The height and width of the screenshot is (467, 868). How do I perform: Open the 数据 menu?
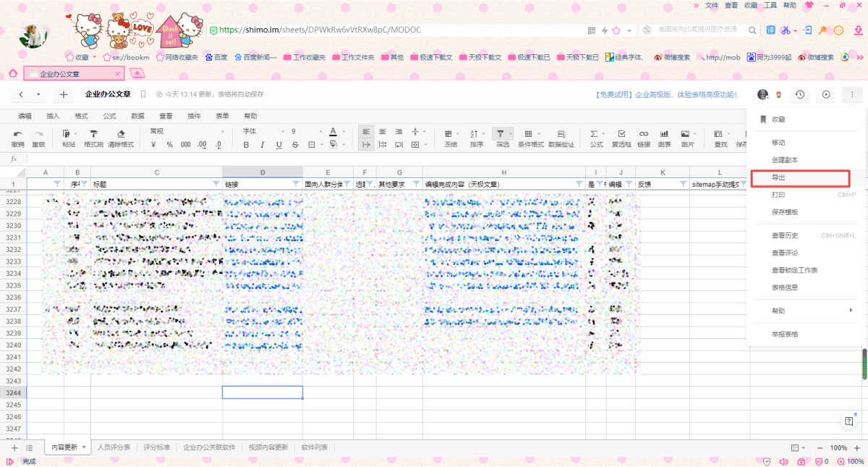(x=137, y=116)
